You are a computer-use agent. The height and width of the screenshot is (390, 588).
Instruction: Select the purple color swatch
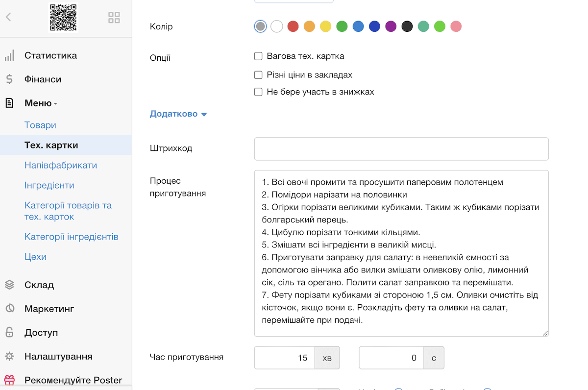click(391, 26)
